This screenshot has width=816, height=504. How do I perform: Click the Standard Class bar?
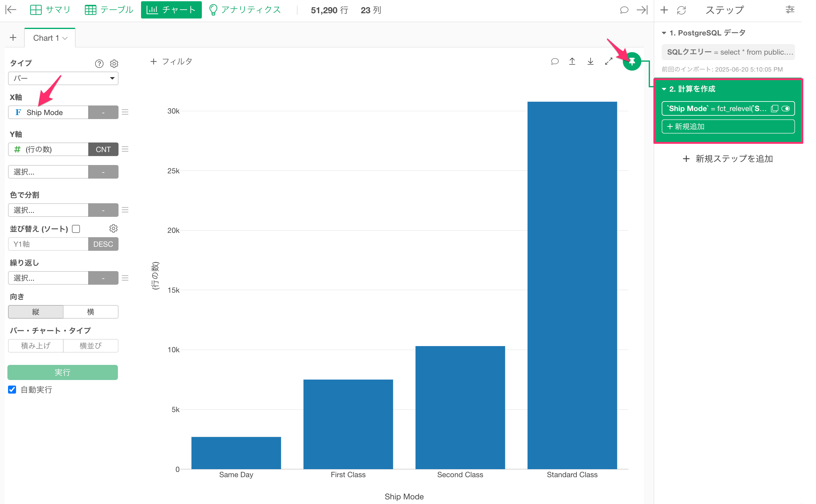572,285
